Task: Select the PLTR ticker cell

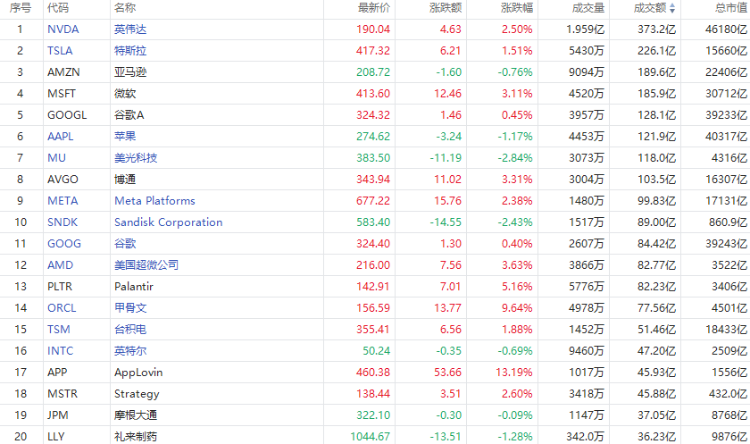Action: 60,287
